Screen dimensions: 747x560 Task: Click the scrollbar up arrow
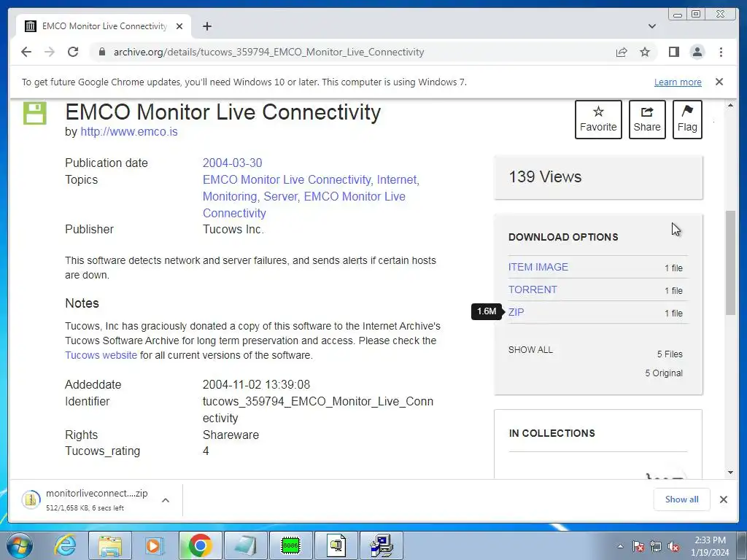[730, 105]
